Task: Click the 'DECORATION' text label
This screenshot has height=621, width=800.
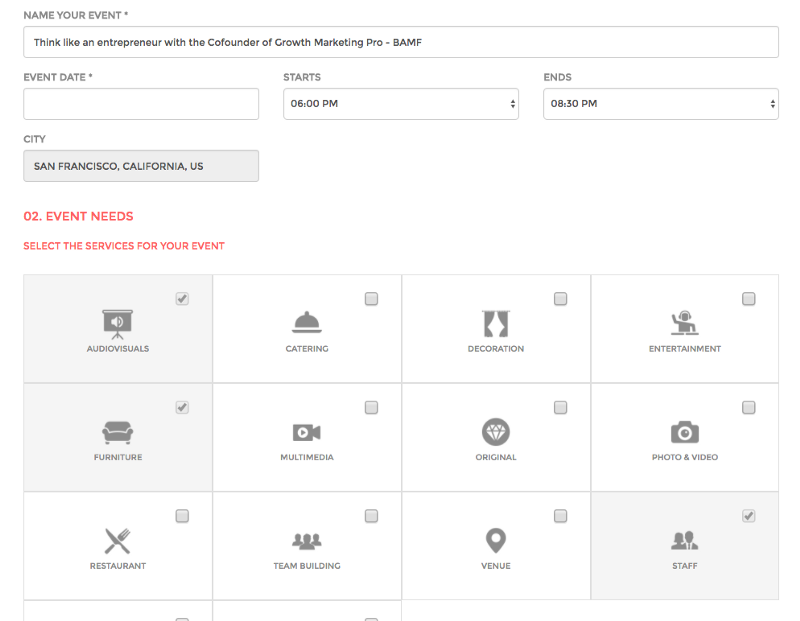Action: [496, 349]
